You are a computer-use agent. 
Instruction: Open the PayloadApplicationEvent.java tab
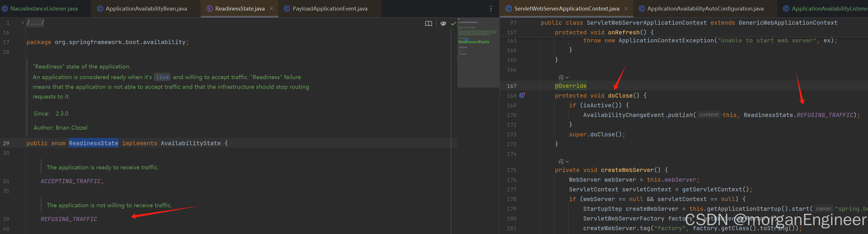point(330,9)
